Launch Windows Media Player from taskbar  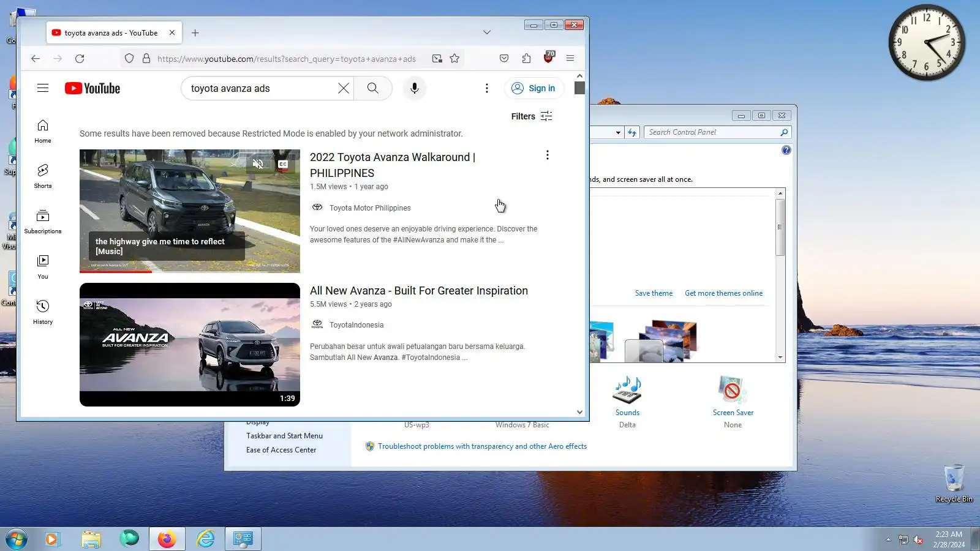(52, 539)
